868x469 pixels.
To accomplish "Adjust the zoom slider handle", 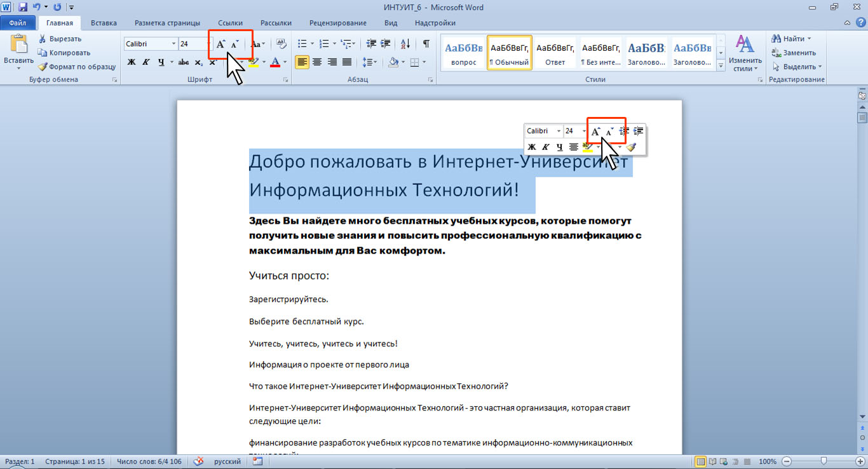I will [x=824, y=461].
